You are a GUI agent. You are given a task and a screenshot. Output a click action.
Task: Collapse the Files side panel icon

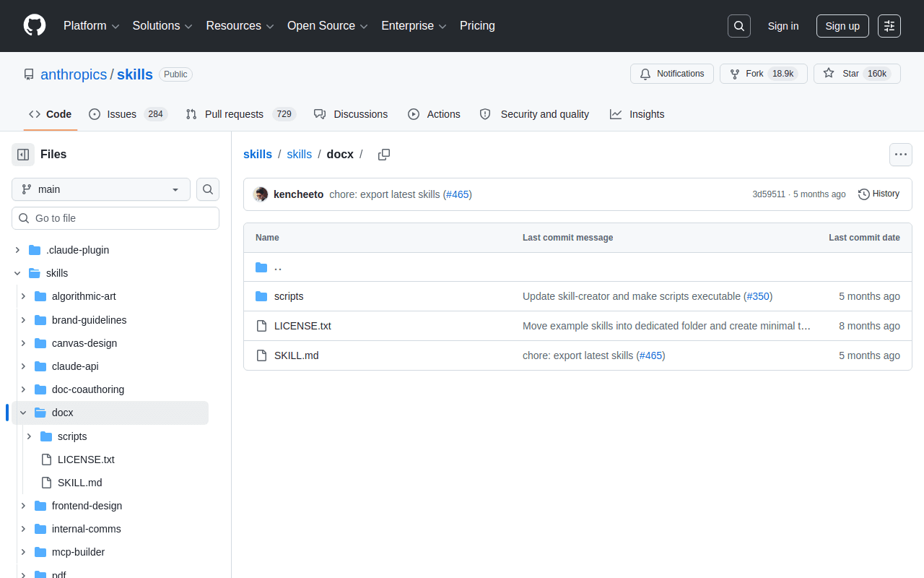[23, 155]
